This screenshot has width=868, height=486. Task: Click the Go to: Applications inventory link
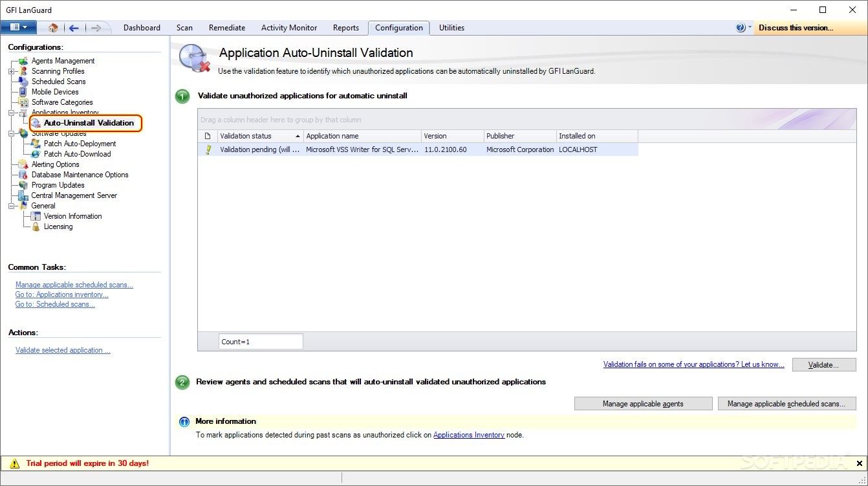coord(62,294)
